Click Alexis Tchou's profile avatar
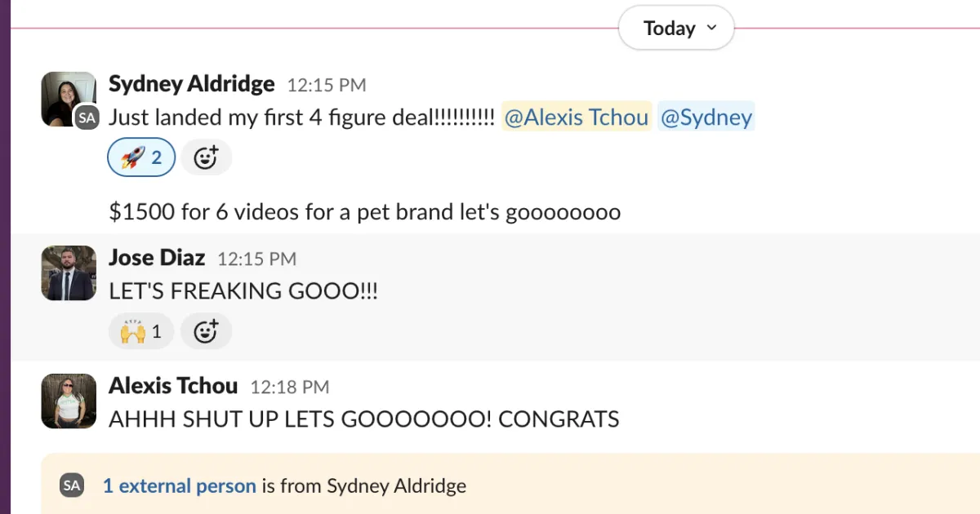The height and width of the screenshot is (514, 980). pyautogui.click(x=69, y=401)
